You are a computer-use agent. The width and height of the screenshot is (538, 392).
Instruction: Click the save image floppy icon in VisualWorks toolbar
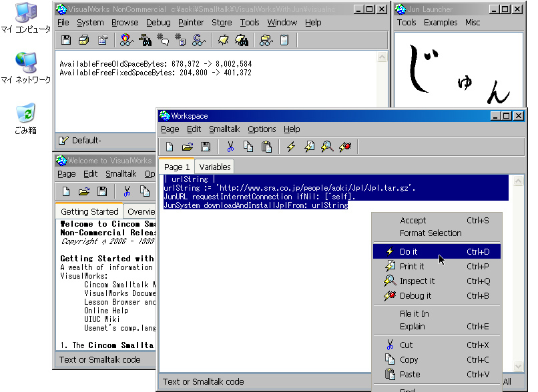click(x=66, y=40)
